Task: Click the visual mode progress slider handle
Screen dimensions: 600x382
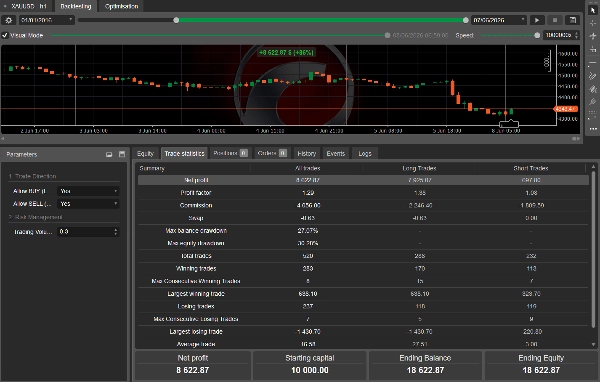Action: pos(387,35)
